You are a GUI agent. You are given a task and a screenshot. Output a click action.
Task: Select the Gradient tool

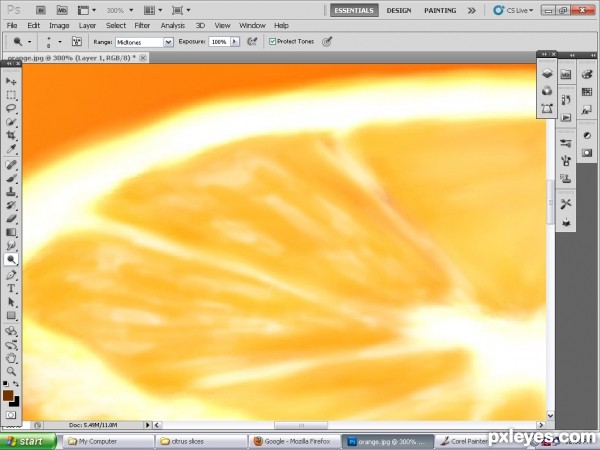point(11,232)
